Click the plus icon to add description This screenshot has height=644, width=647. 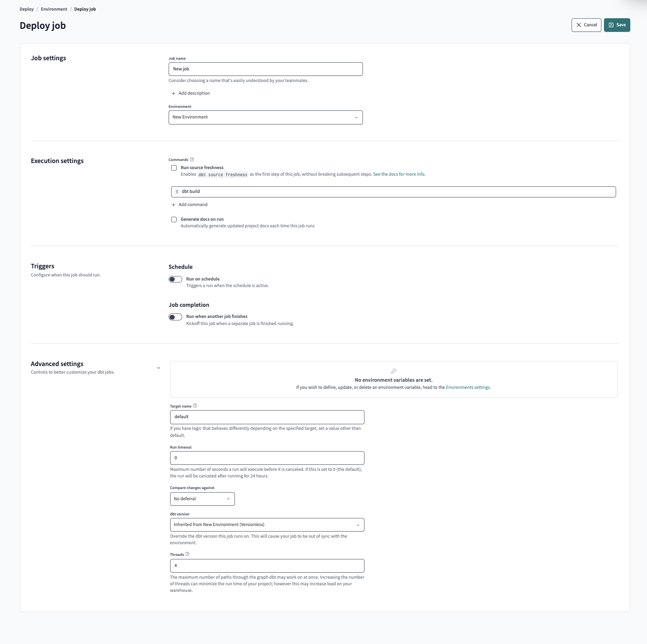pyautogui.click(x=174, y=93)
